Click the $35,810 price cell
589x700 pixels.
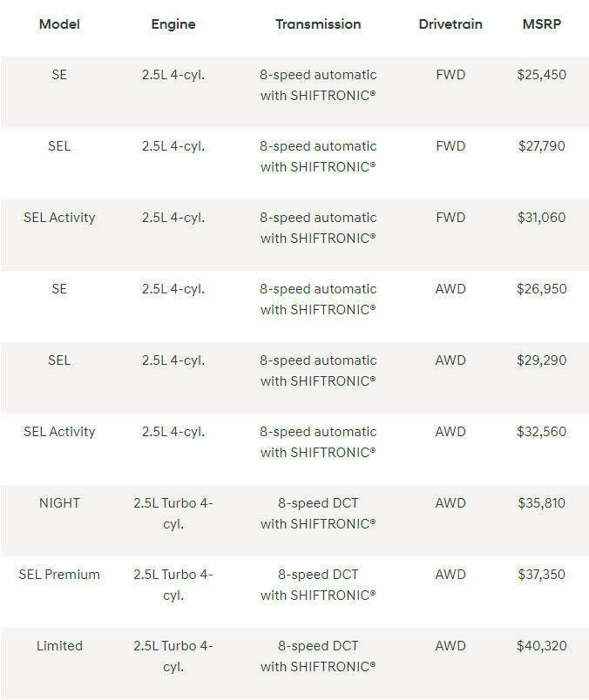point(541,503)
